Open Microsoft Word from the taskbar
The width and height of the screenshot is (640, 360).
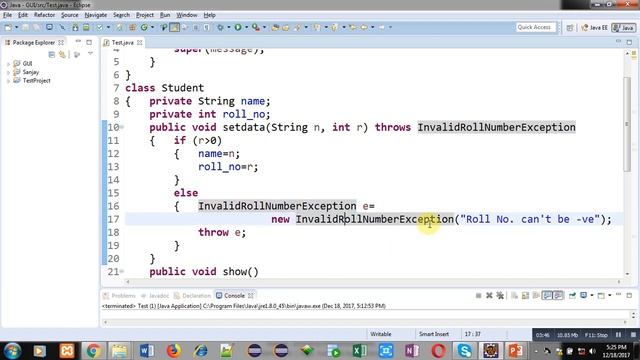click(x=147, y=351)
